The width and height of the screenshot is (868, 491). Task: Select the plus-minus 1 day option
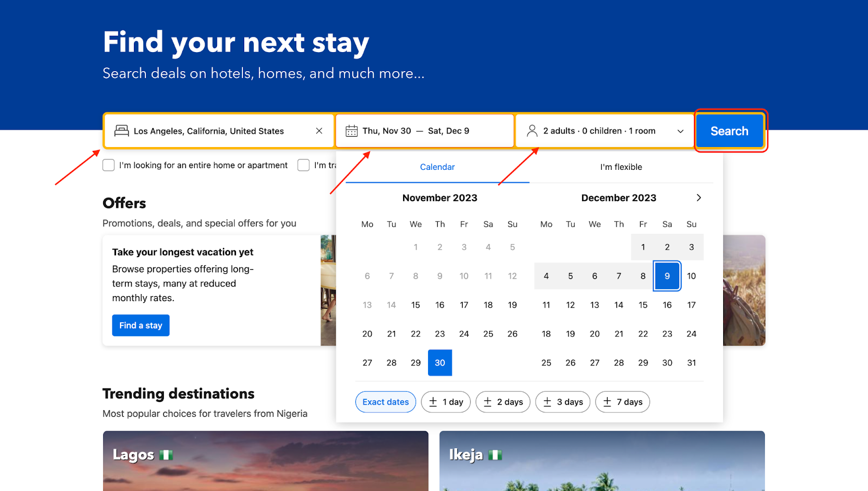(x=446, y=402)
